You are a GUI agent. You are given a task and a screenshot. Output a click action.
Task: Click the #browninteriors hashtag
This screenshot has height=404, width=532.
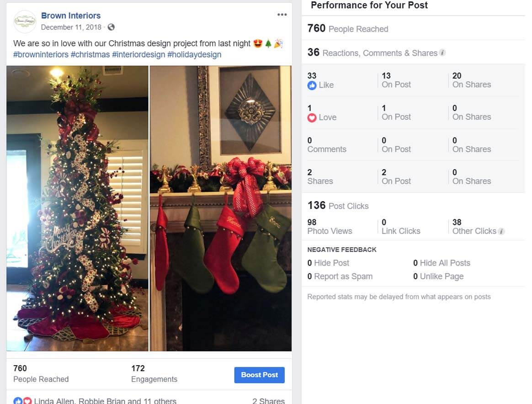41,54
